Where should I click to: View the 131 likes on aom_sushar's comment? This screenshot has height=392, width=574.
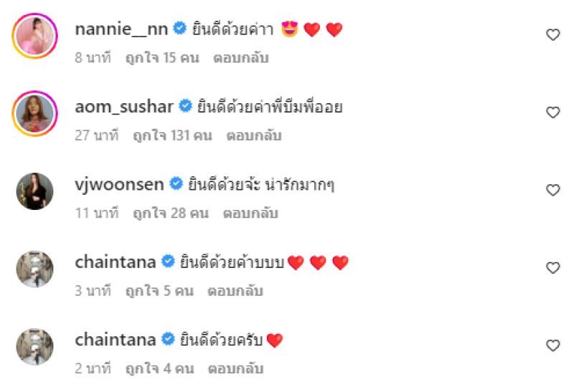[172, 135]
